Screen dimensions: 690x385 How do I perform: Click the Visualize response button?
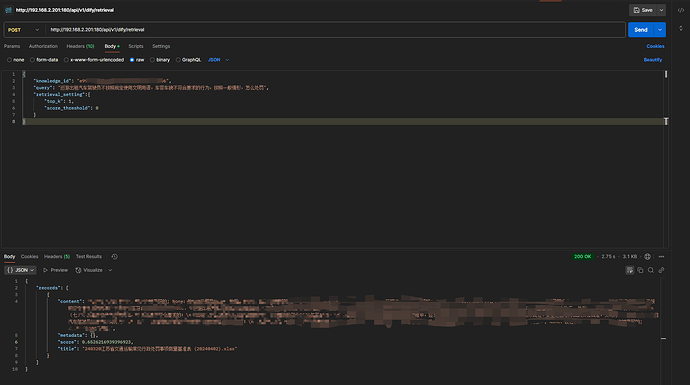[89, 270]
